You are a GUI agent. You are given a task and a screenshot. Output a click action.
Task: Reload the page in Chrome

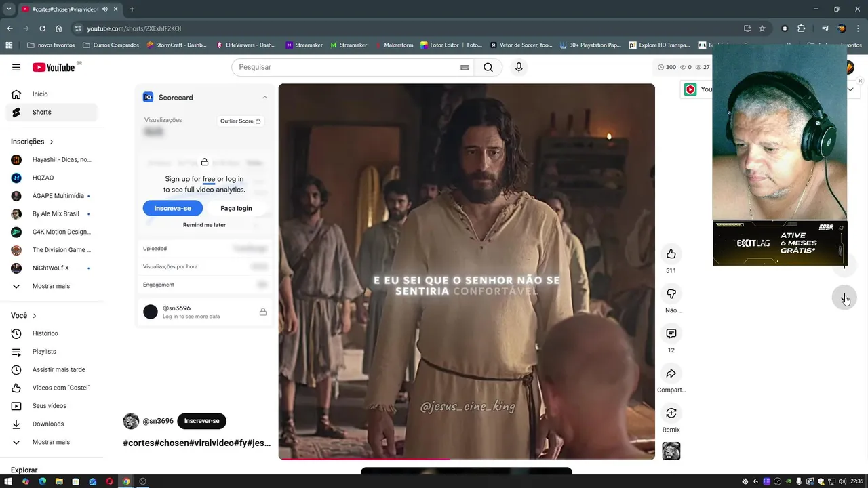42,28
